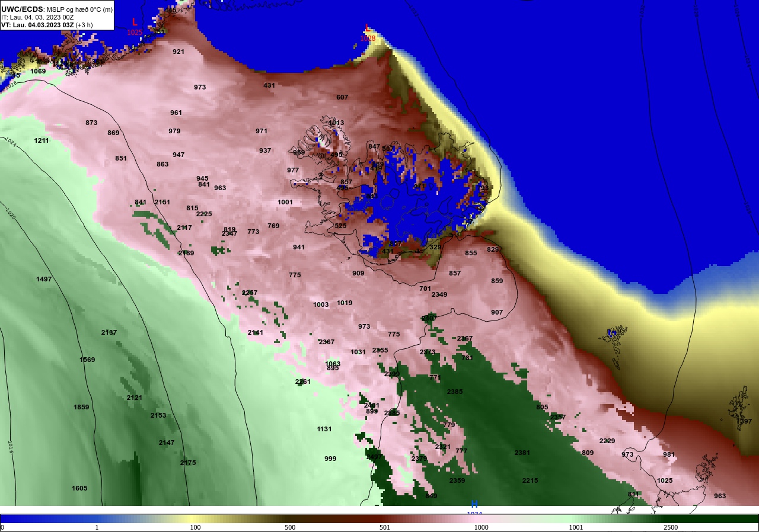Click the map value 2349

(x=439, y=294)
